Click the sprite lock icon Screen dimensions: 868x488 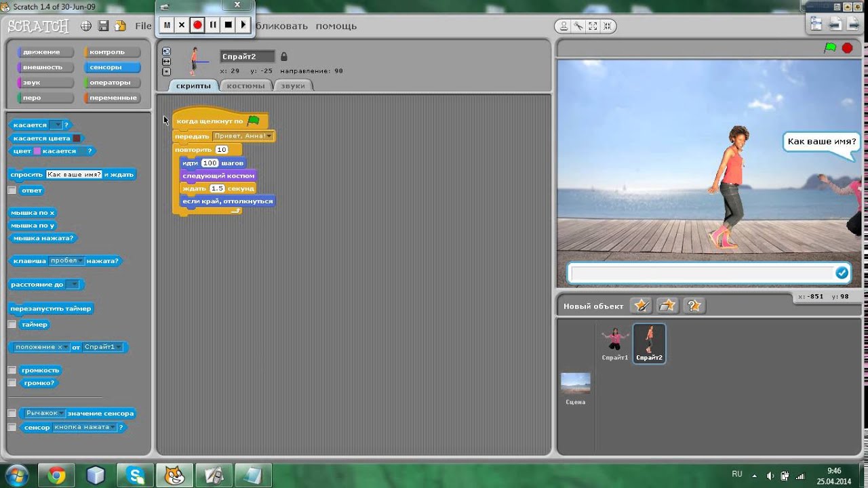click(284, 57)
